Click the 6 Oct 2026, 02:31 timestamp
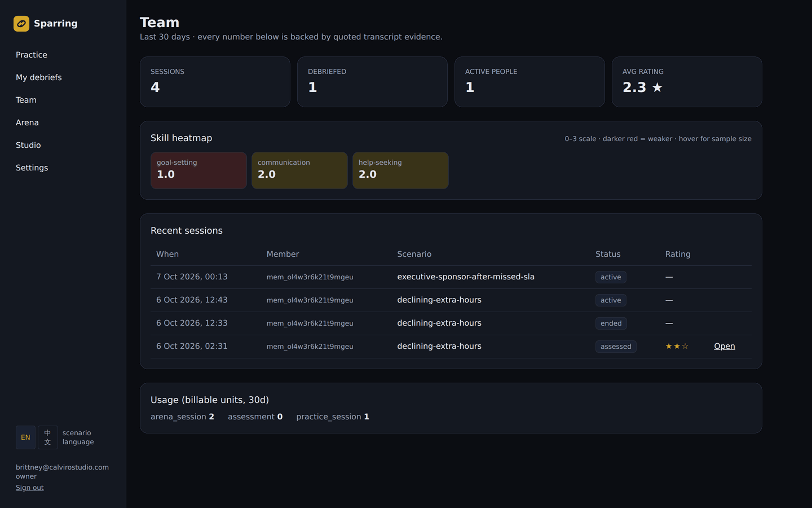Screen dimensions: 812x508 (x=192, y=347)
